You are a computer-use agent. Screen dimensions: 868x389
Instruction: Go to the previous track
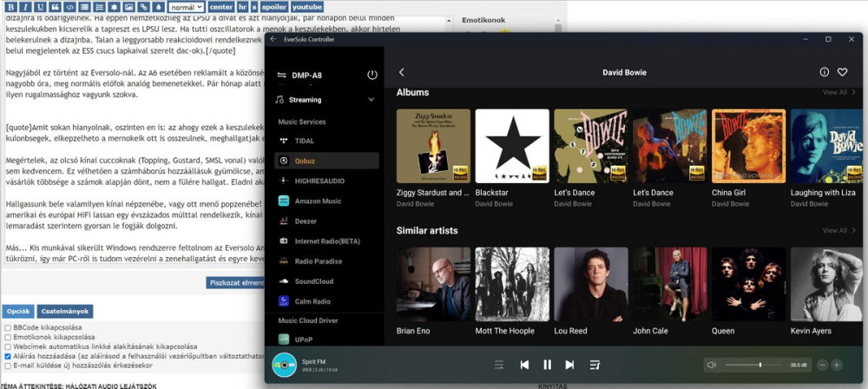click(x=524, y=365)
